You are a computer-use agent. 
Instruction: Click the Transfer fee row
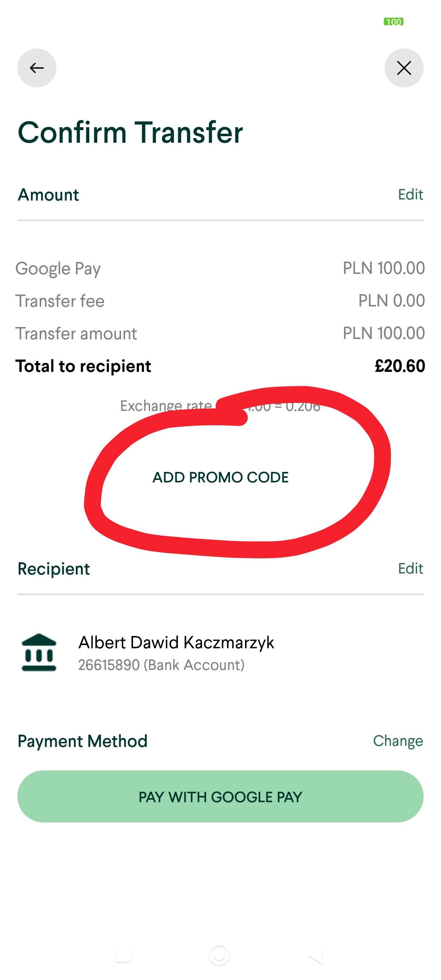[220, 301]
